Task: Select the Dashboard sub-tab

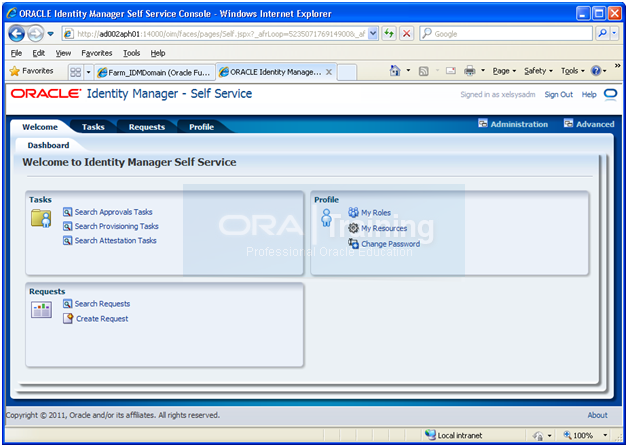Action: tap(48, 145)
